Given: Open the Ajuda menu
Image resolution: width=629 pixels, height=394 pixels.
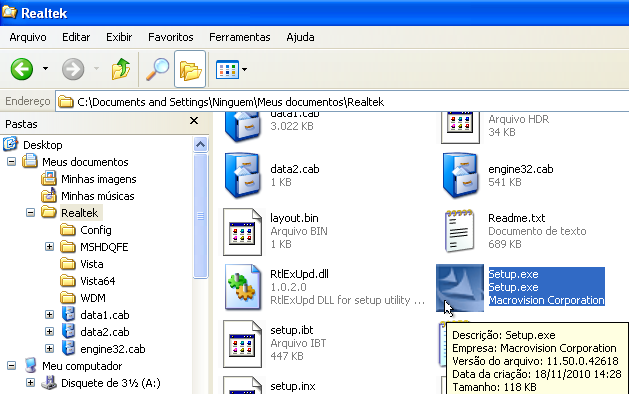Looking at the screenshot, I should coord(300,37).
